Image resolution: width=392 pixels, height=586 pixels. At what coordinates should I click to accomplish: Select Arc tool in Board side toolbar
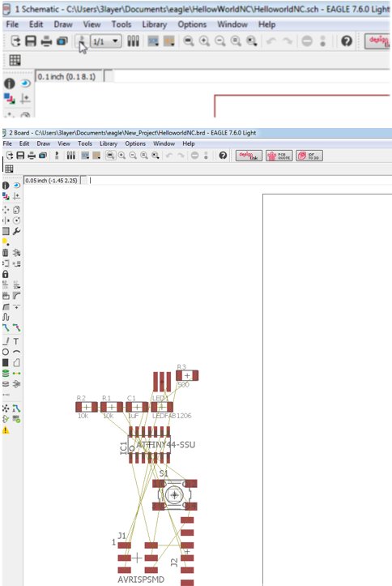(16, 352)
